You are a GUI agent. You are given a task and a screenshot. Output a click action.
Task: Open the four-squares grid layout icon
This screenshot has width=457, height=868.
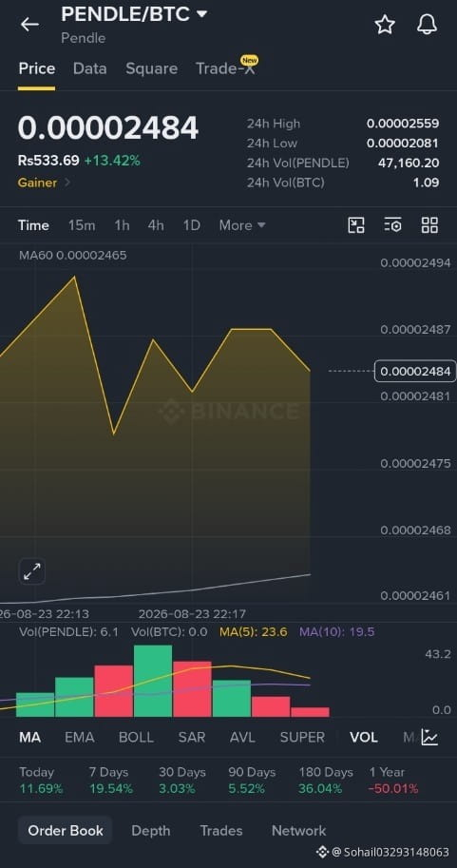point(429,225)
